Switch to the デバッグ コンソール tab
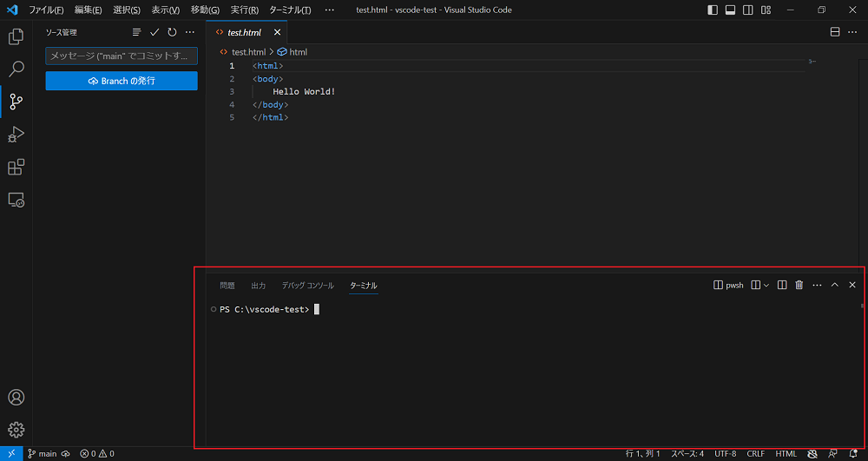Screen dimensions: 868x461 tap(307, 286)
